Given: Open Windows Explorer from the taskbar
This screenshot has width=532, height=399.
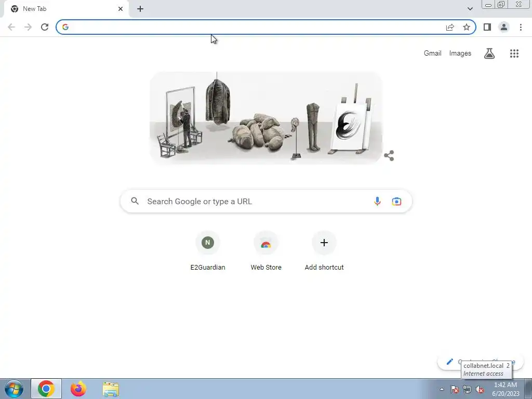Looking at the screenshot, I should (x=111, y=389).
